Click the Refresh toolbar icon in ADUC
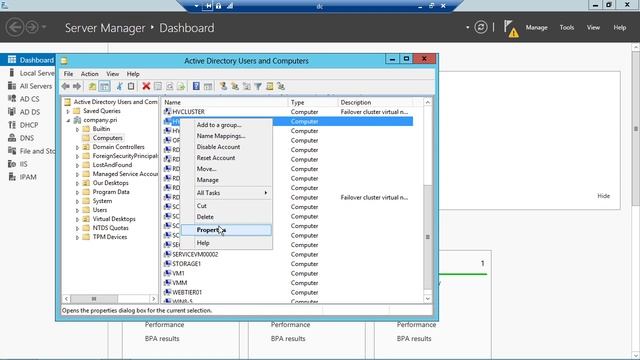 pyautogui.click(x=169, y=86)
